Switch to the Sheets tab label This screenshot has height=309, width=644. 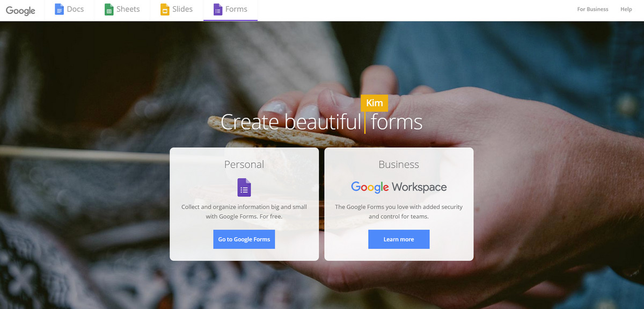(128, 9)
